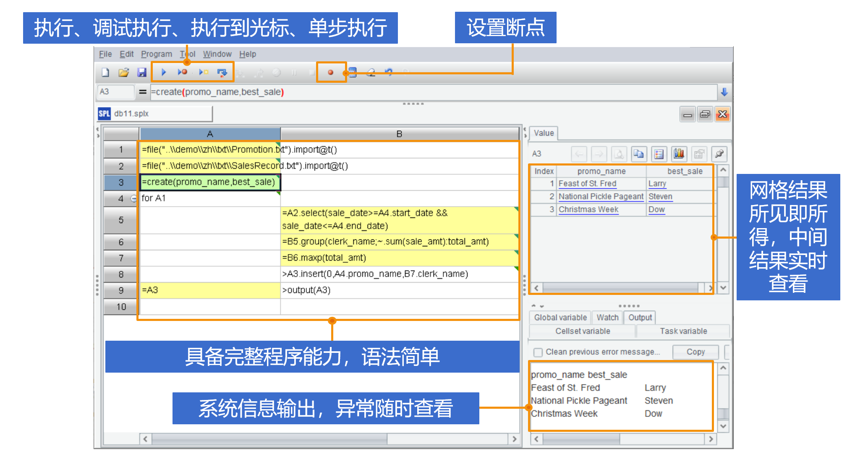The width and height of the screenshot is (868, 460).
Task: Open the Program menu
Action: tap(156, 54)
